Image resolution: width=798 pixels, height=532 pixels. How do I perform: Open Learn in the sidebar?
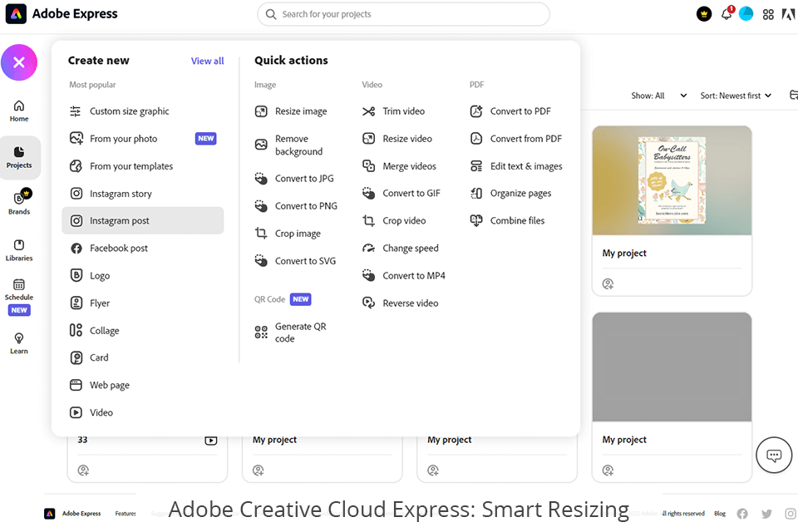point(19,343)
